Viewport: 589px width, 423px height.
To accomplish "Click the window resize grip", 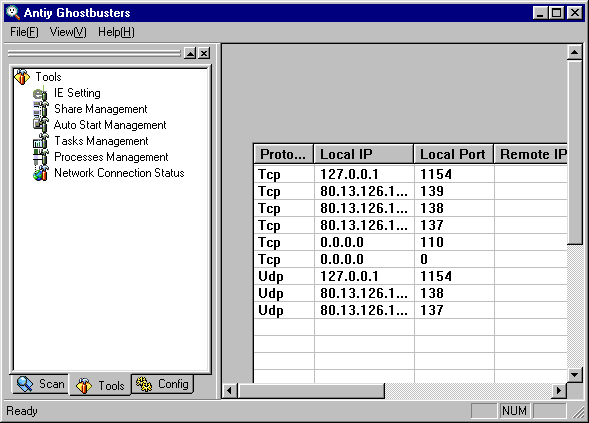I will tap(578, 412).
